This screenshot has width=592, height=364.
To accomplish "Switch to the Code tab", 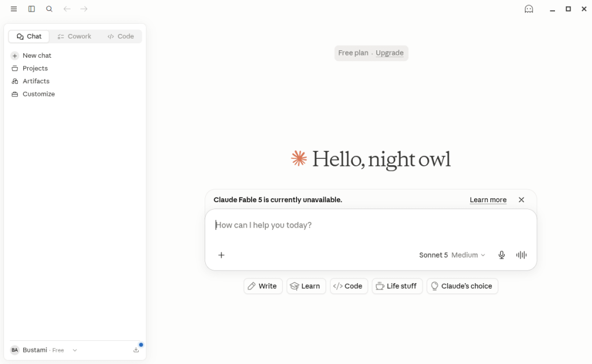I will pyautogui.click(x=121, y=36).
